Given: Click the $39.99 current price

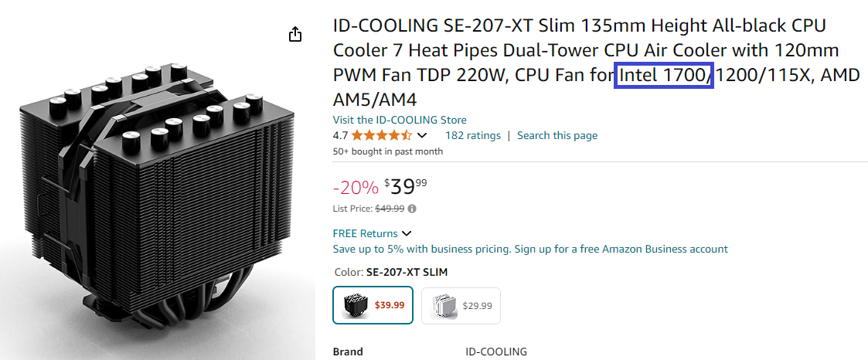Looking at the screenshot, I should pyautogui.click(x=405, y=186).
